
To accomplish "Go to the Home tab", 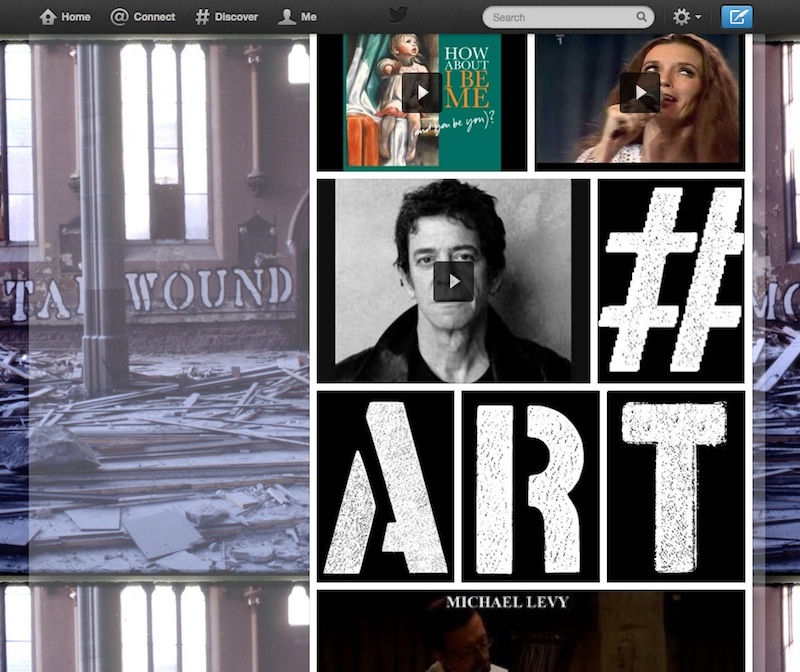I will click(x=65, y=17).
